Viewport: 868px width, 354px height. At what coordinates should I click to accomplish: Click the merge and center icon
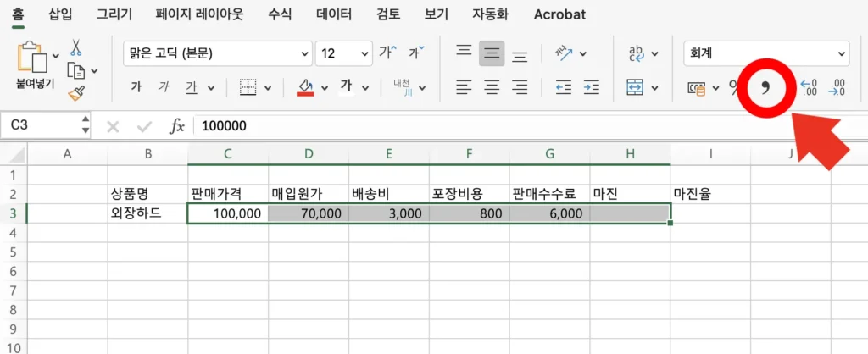[635, 87]
